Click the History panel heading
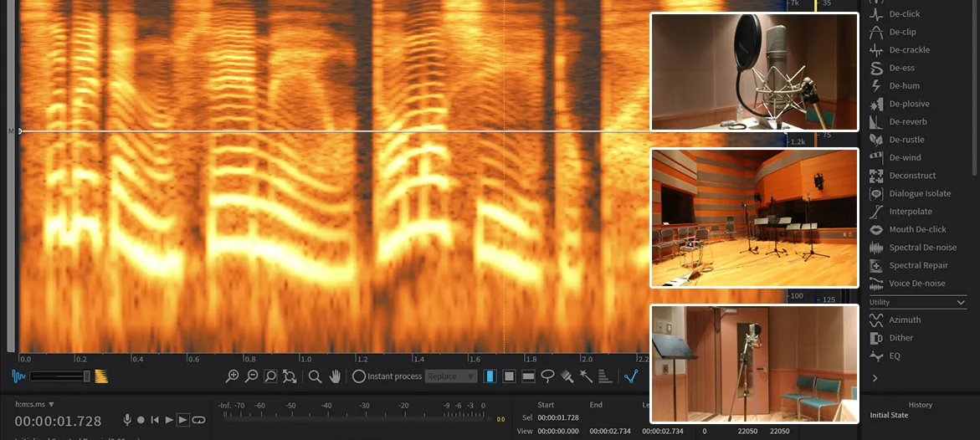980x440 pixels. 920,404
